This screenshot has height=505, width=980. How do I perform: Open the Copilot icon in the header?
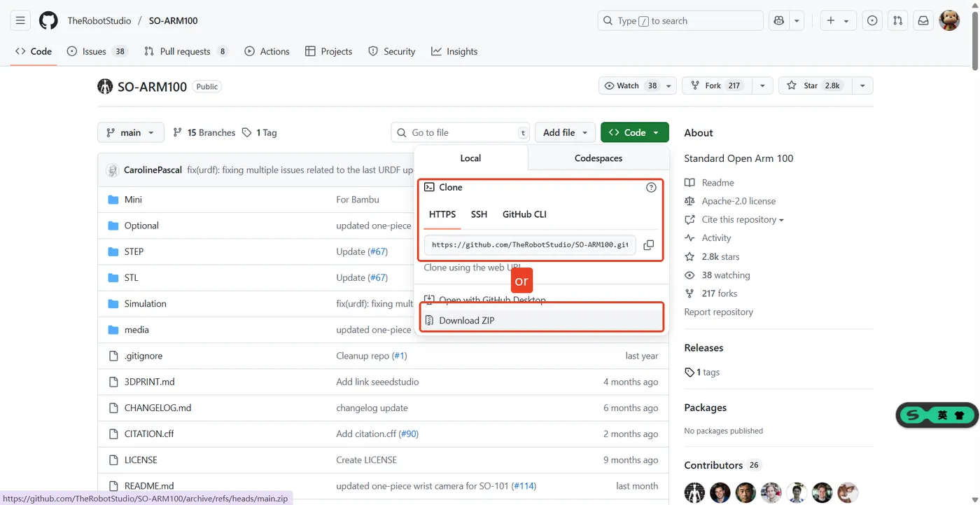778,20
